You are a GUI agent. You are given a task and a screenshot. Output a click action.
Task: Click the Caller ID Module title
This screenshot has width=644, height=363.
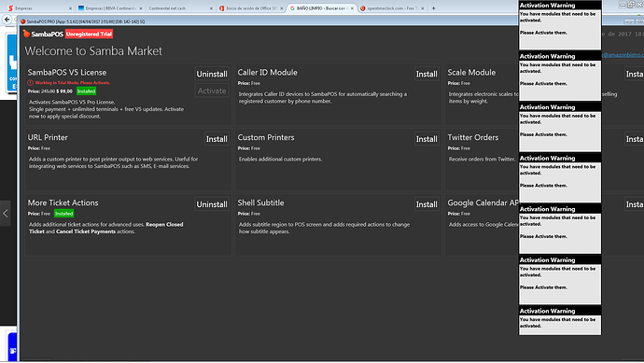[267, 72]
